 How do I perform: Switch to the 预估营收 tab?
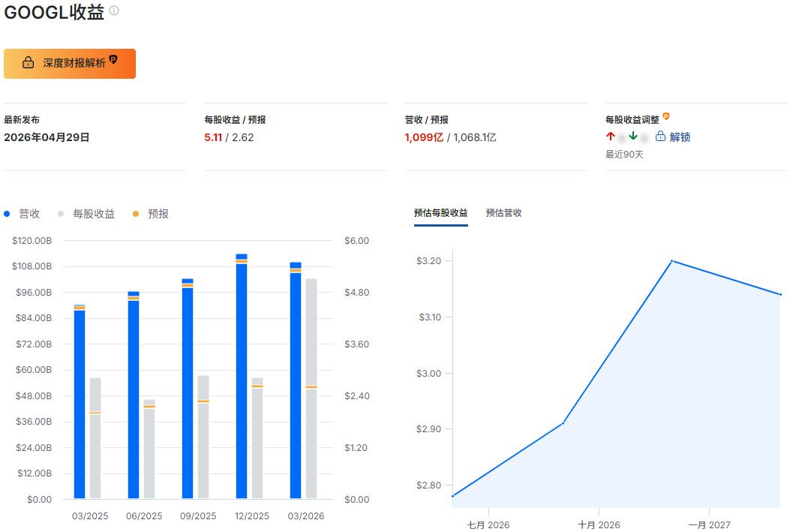(503, 213)
